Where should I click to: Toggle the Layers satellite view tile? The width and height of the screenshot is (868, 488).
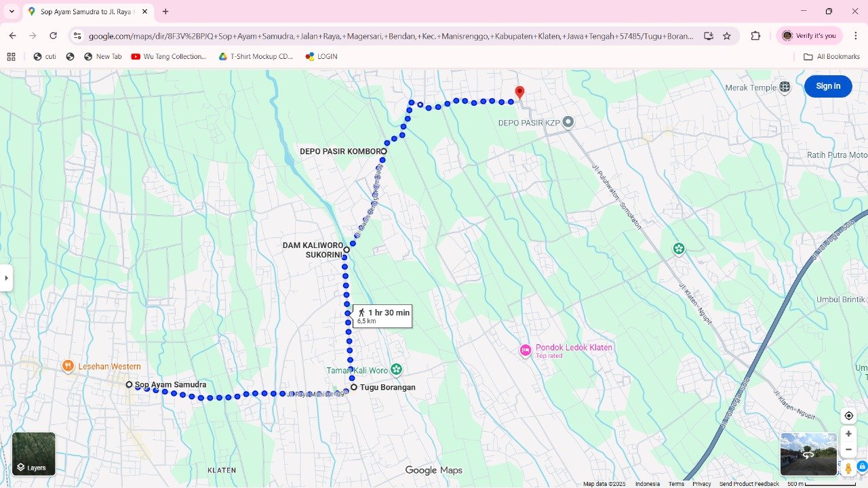pos(34,453)
